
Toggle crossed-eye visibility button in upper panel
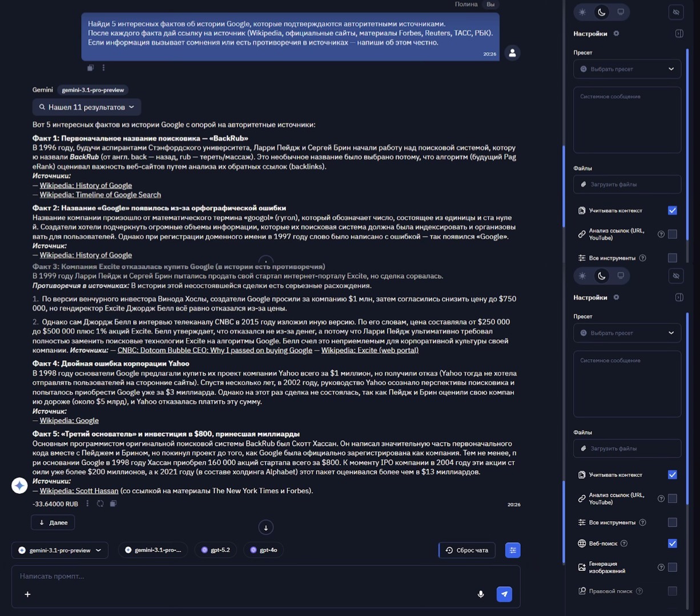click(676, 12)
